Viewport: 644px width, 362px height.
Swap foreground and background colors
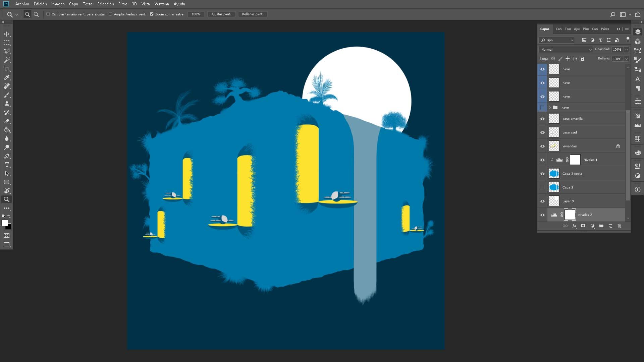pyautogui.click(x=9, y=216)
